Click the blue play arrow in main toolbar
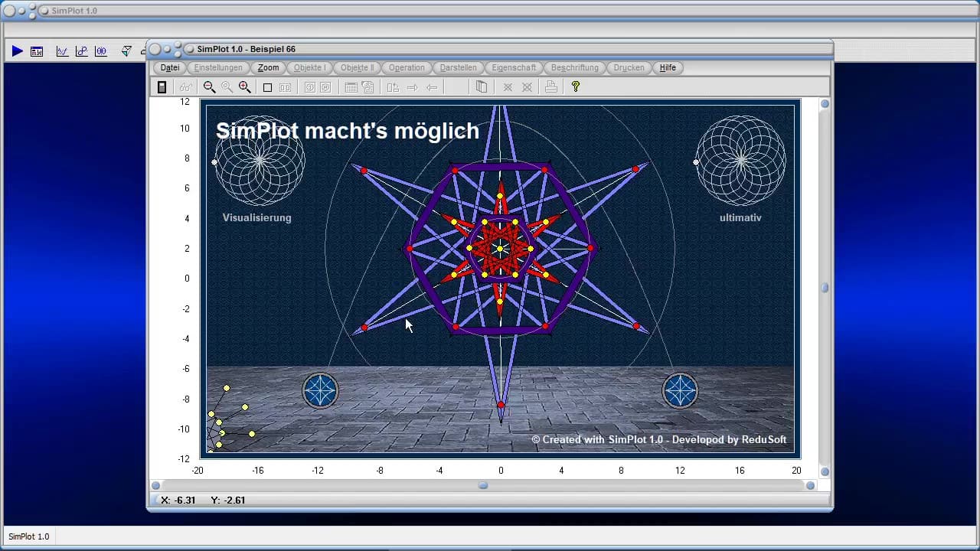Screen dimensions: 980x551 (x=17, y=51)
